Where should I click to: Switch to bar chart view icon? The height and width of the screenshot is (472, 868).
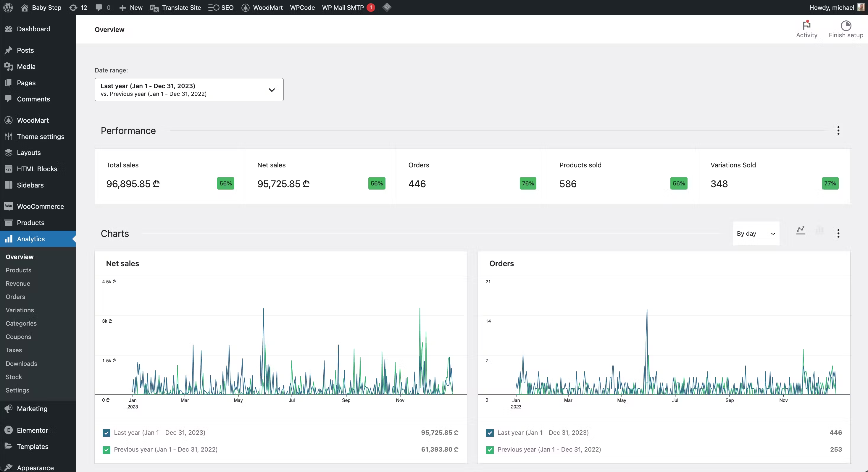click(x=819, y=230)
